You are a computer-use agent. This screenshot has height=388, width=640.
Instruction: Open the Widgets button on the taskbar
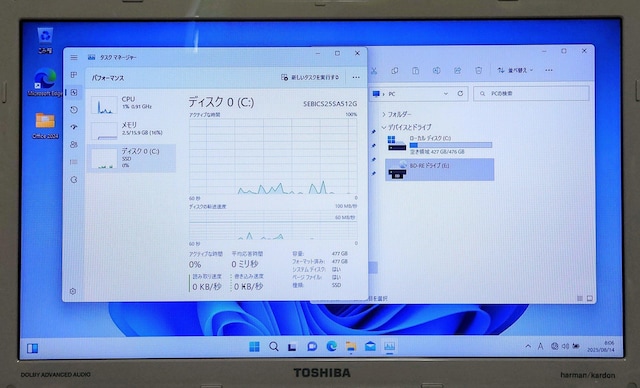tap(33, 348)
